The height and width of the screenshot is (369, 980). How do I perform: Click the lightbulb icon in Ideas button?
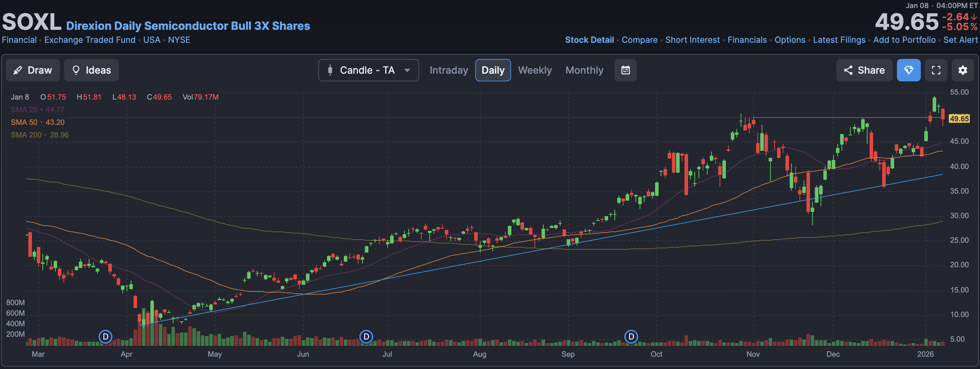(76, 70)
